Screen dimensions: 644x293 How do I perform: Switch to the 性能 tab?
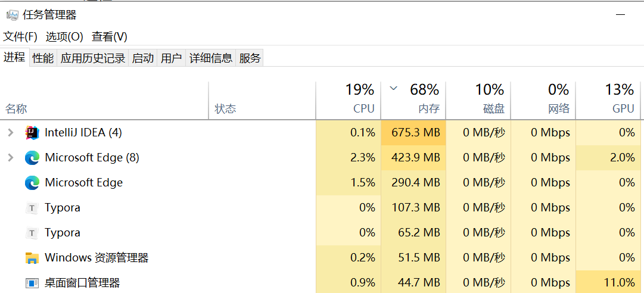click(43, 58)
